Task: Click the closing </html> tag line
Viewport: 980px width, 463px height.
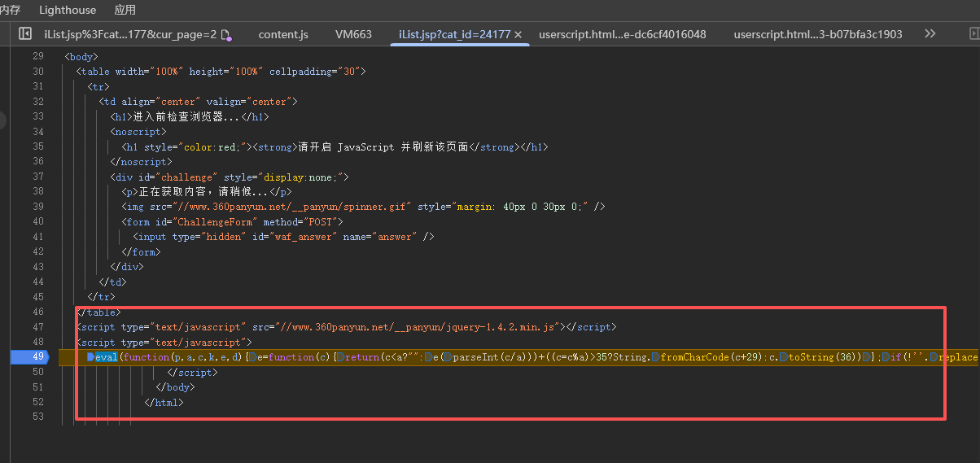Action: [x=164, y=403]
